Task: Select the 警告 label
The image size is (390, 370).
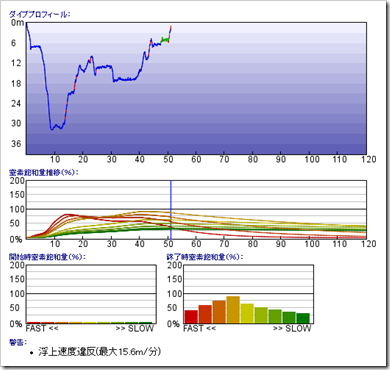Action: 18,342
